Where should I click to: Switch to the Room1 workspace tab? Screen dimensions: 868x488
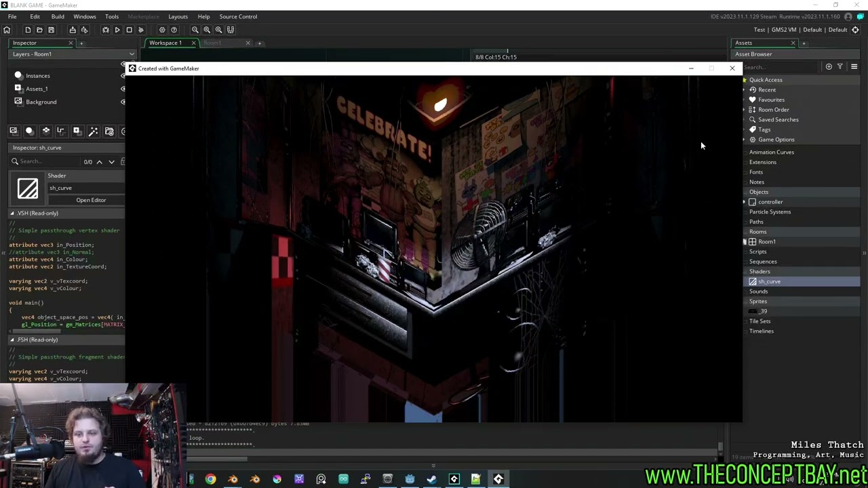212,43
